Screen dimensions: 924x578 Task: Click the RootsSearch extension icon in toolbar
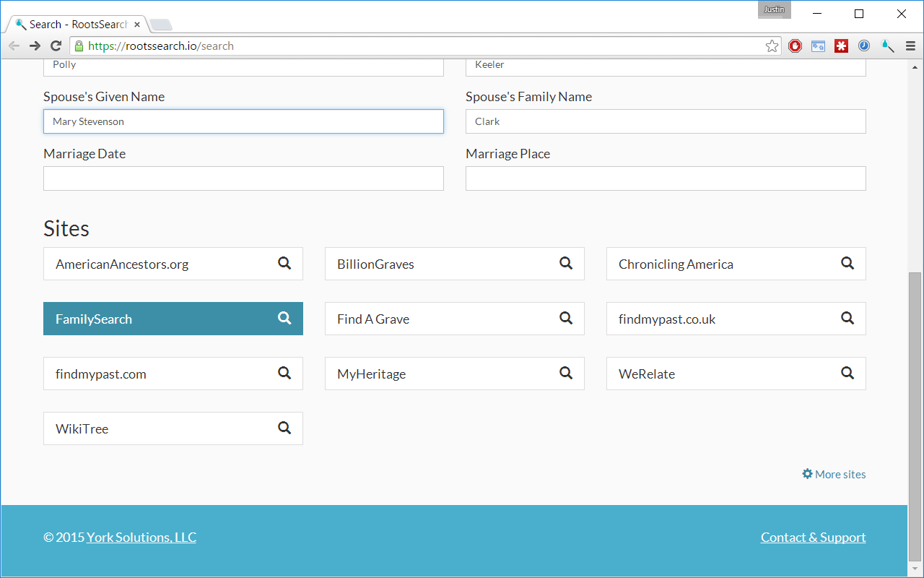[887, 46]
